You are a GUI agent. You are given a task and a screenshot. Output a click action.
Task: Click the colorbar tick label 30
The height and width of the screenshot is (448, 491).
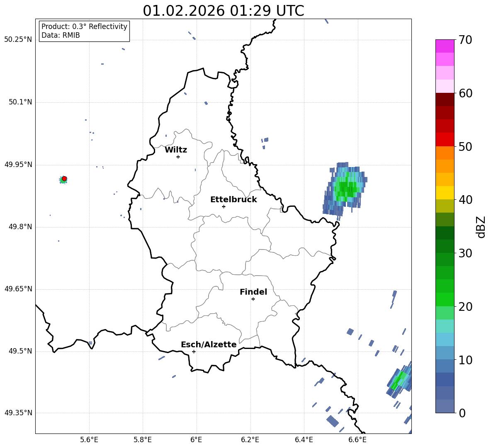coord(466,253)
